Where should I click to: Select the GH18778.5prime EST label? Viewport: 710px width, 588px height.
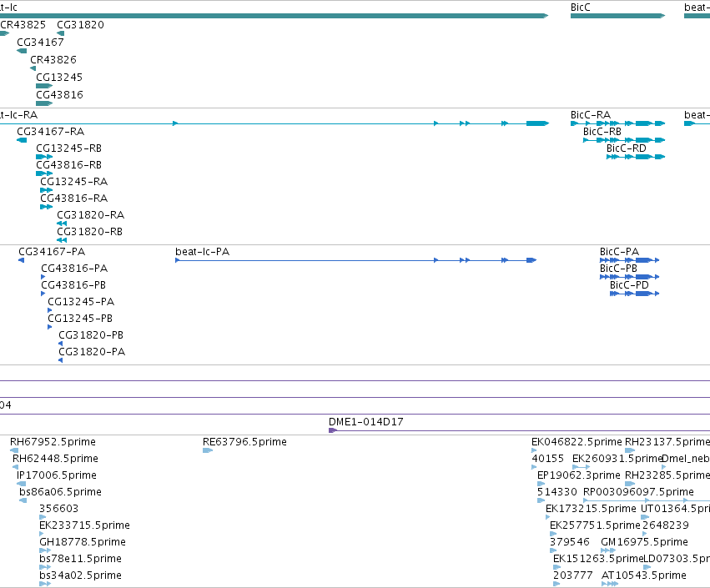click(83, 542)
